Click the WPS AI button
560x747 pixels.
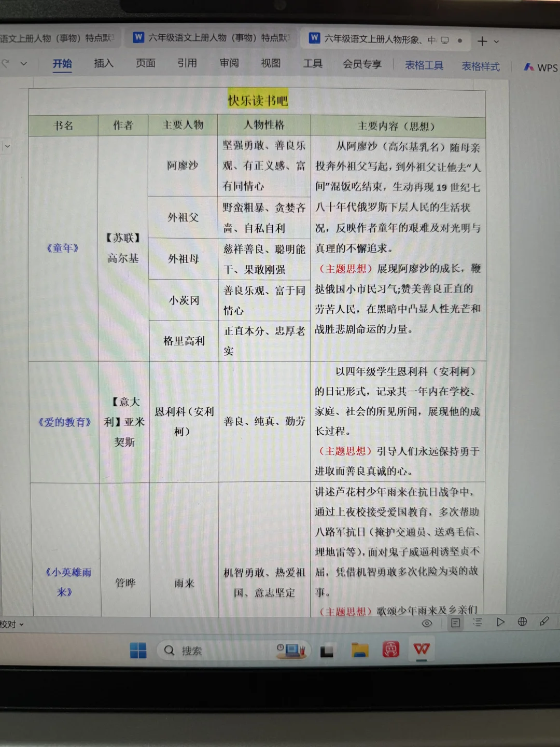(541, 67)
